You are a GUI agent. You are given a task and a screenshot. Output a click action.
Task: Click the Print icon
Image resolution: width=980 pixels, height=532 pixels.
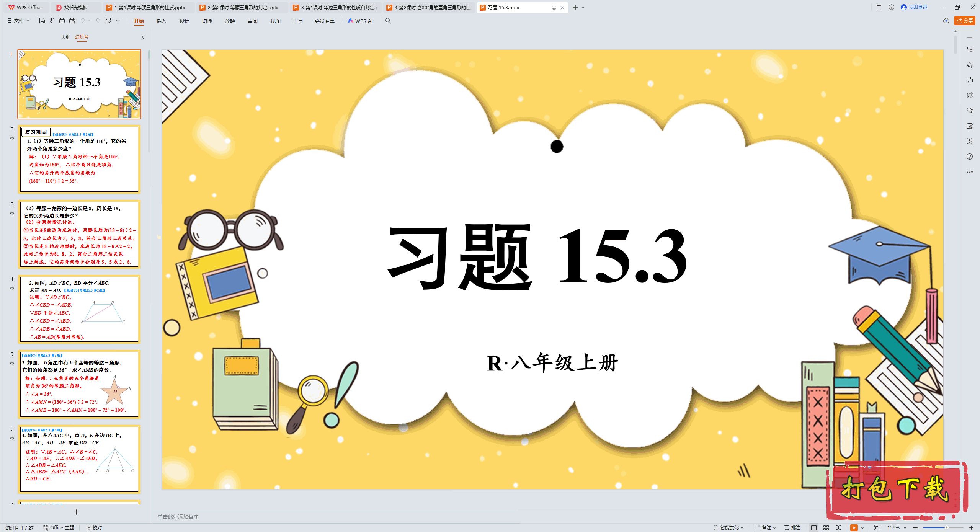(x=62, y=21)
